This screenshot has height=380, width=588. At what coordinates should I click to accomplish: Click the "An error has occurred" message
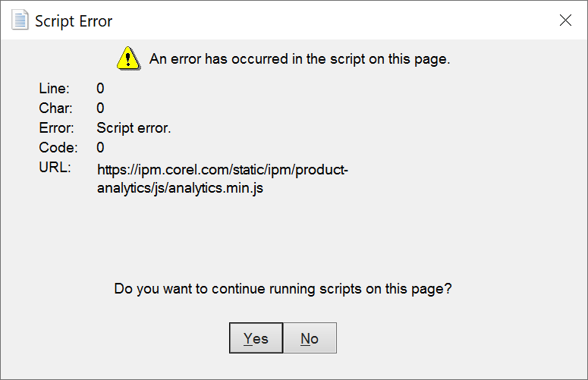pyautogui.click(x=300, y=58)
